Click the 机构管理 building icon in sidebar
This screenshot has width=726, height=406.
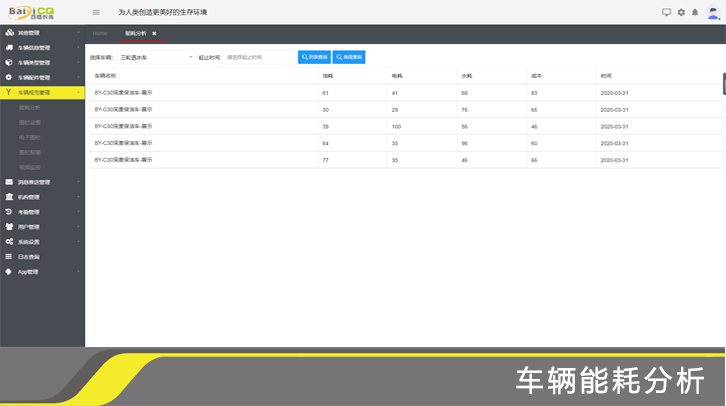pos(9,197)
